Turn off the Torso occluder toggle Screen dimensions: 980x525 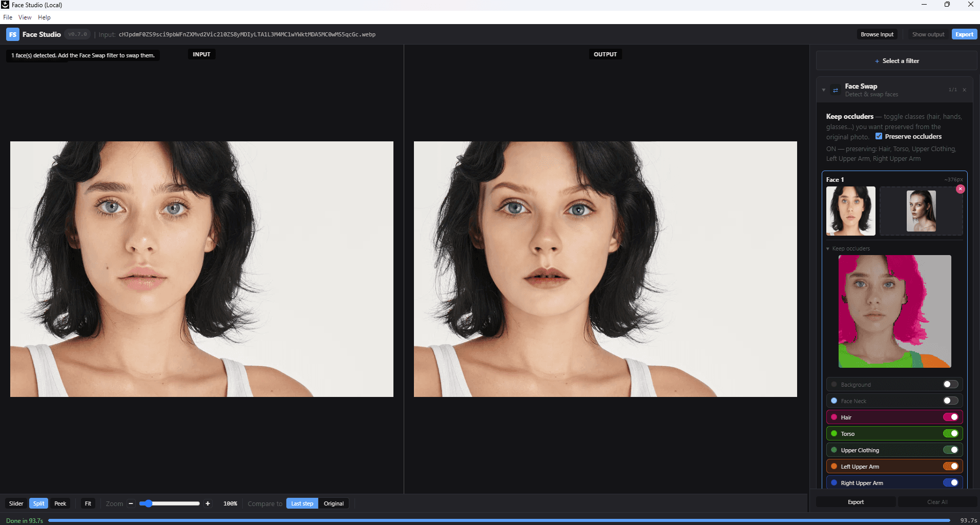point(951,433)
